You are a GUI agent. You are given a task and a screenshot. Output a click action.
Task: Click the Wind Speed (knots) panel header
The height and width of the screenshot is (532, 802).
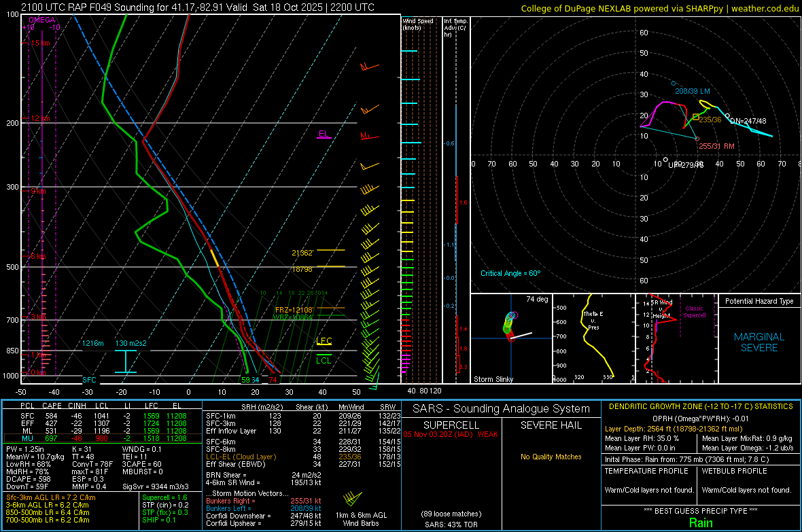click(x=418, y=24)
